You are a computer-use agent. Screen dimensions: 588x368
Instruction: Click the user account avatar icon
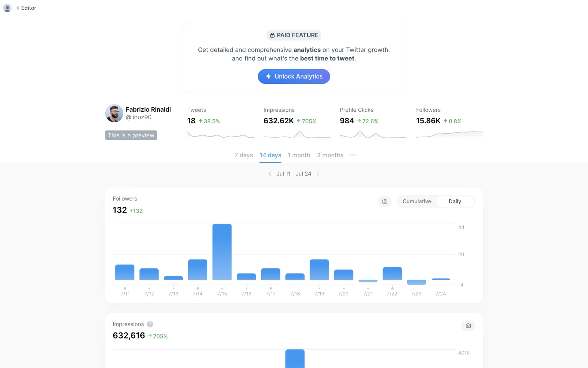pyautogui.click(x=7, y=8)
